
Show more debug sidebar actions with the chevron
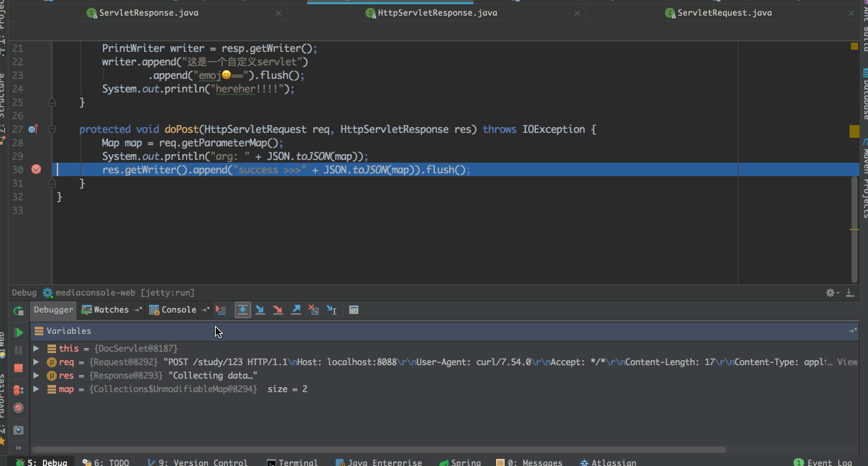tap(18, 448)
